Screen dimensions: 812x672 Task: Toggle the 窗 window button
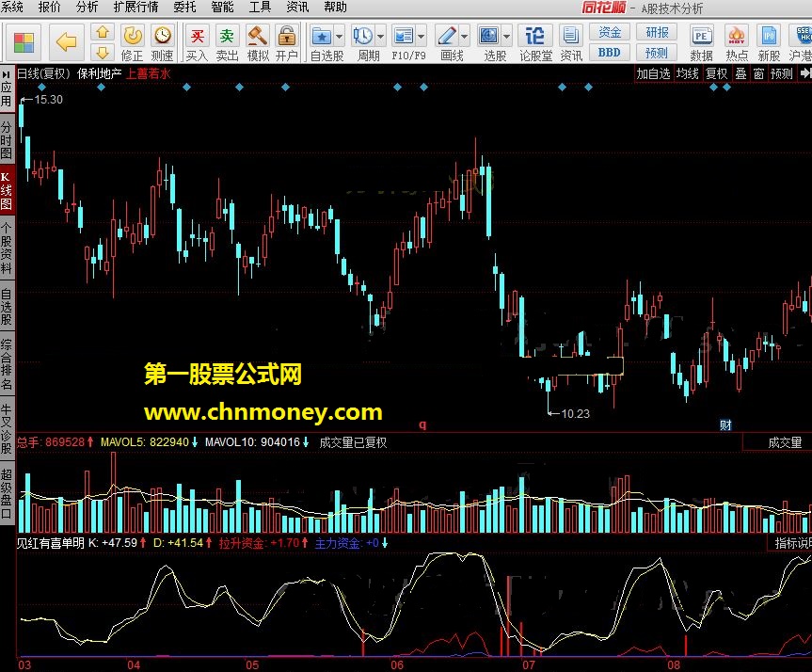(758, 73)
